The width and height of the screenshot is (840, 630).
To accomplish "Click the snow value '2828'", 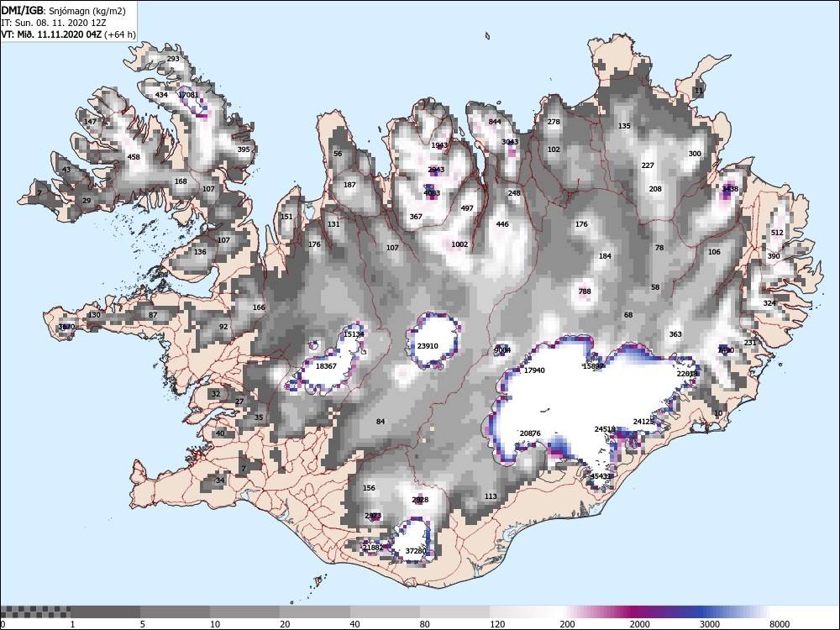I will point(420,500).
